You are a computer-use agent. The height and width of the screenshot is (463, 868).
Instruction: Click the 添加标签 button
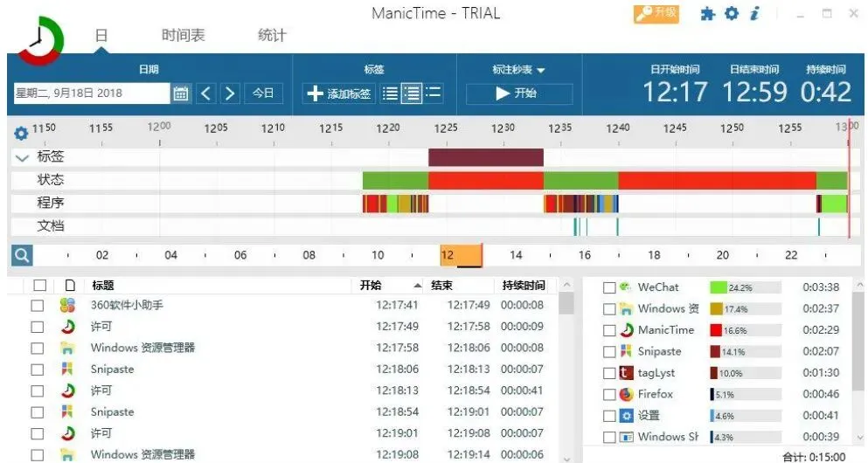point(339,93)
